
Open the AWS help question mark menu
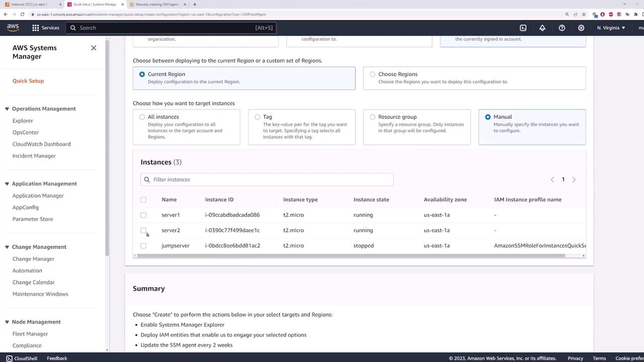[562, 28]
